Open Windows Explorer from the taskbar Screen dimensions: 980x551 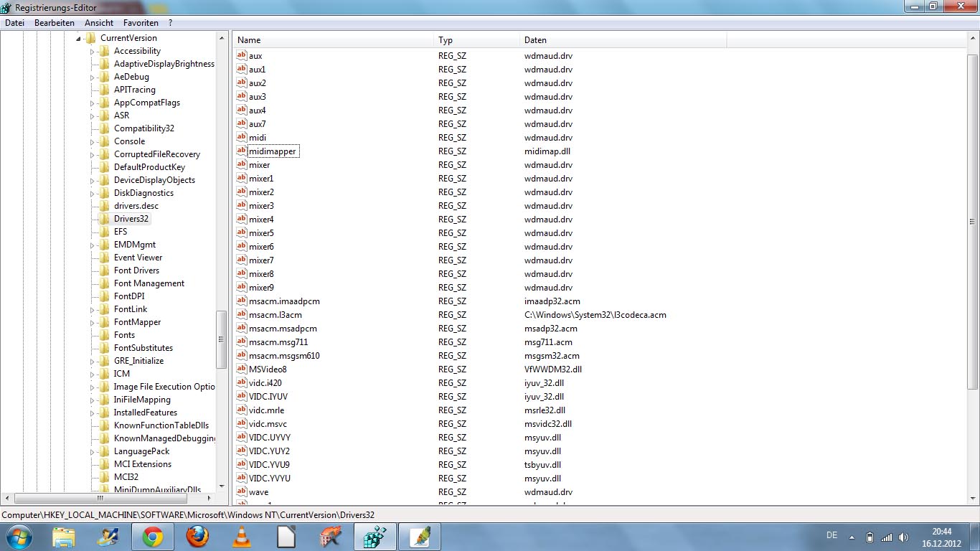click(63, 537)
